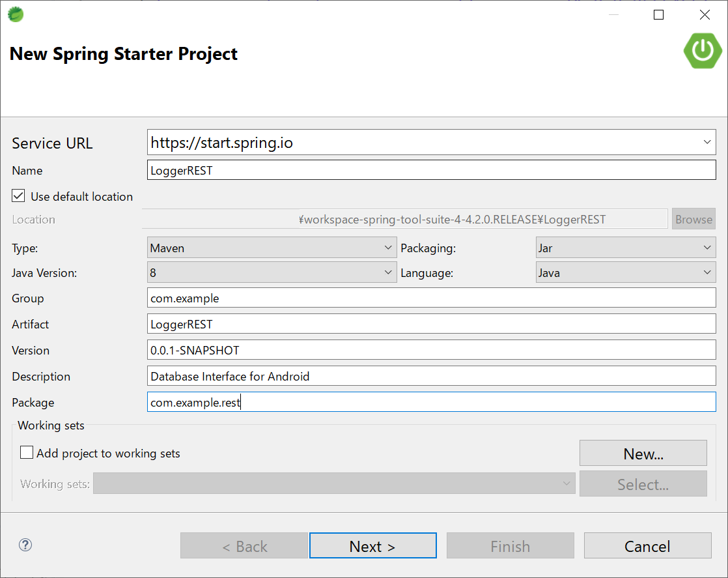Click the disabled < Back button

244,545
